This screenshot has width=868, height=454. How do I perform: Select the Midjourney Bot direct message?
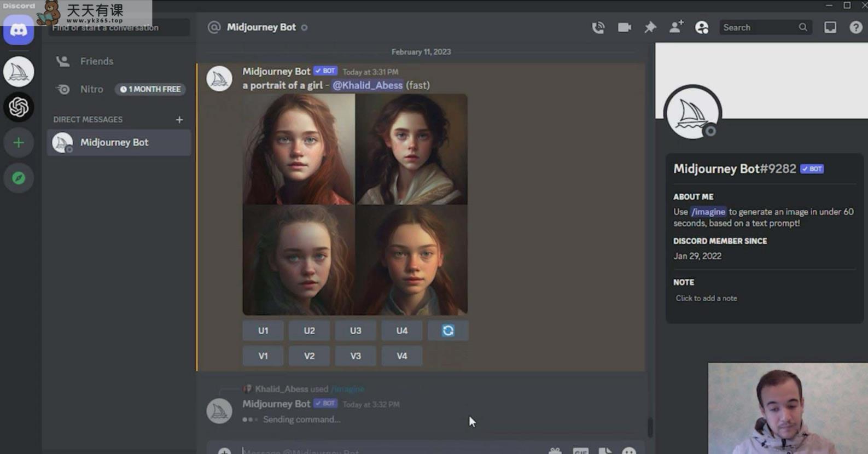pos(119,142)
